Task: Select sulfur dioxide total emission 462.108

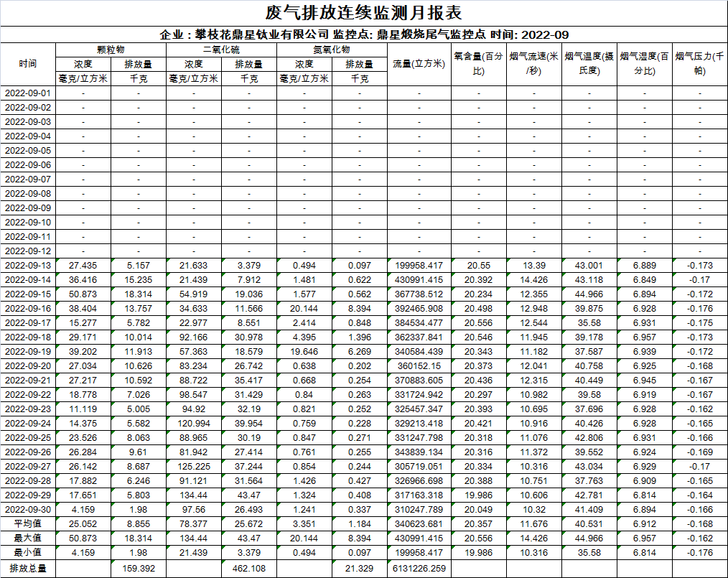Action: (248, 569)
